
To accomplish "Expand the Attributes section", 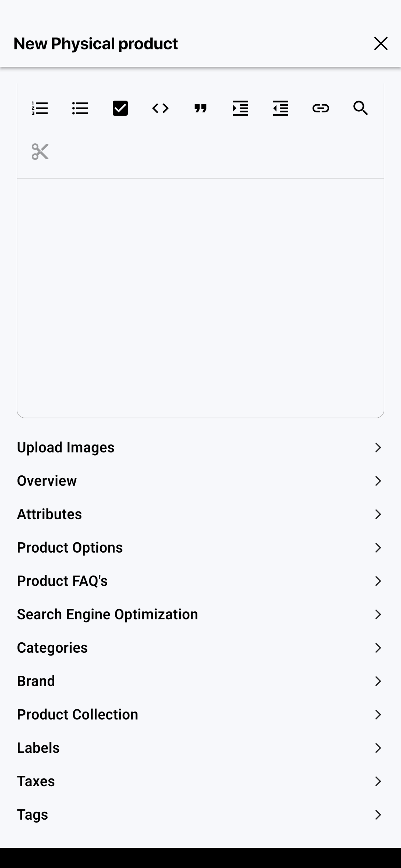I will point(200,514).
